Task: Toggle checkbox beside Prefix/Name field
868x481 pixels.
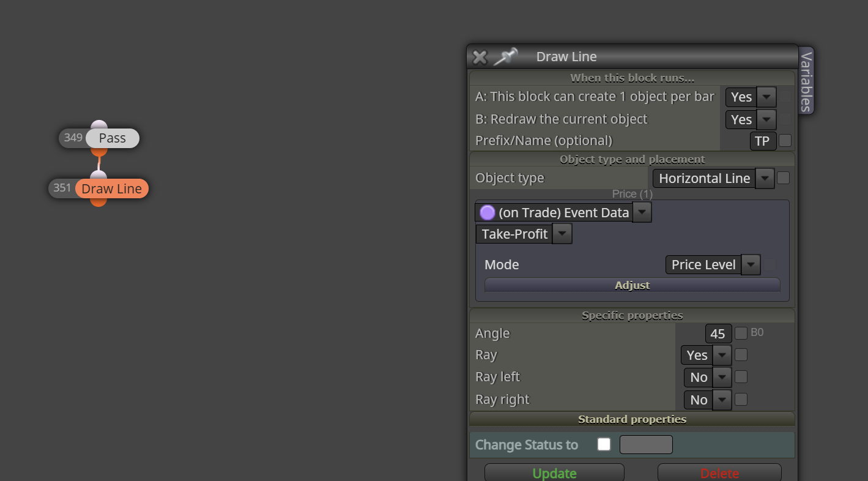Action: tap(785, 141)
